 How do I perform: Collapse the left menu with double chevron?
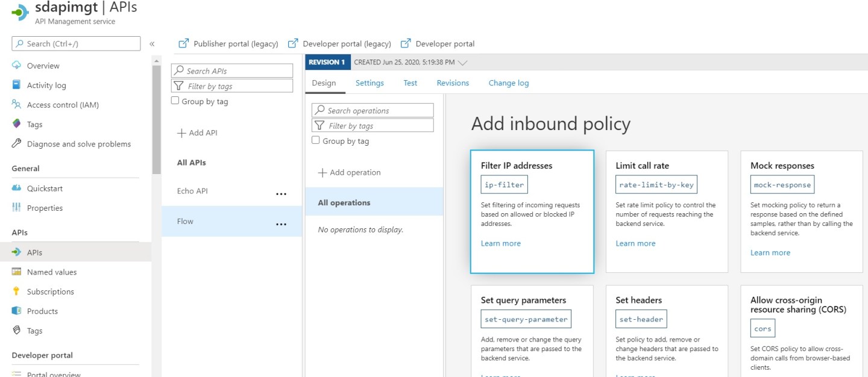tap(152, 43)
